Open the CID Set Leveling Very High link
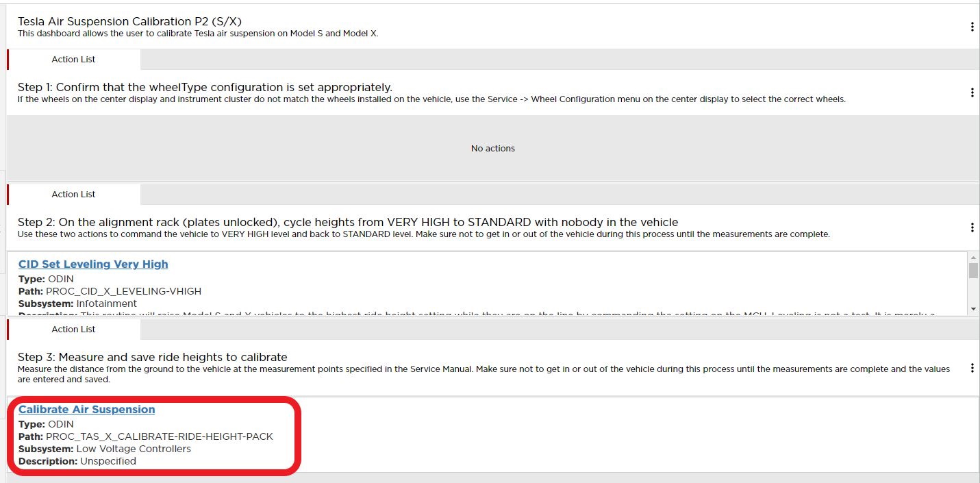 pyautogui.click(x=93, y=264)
